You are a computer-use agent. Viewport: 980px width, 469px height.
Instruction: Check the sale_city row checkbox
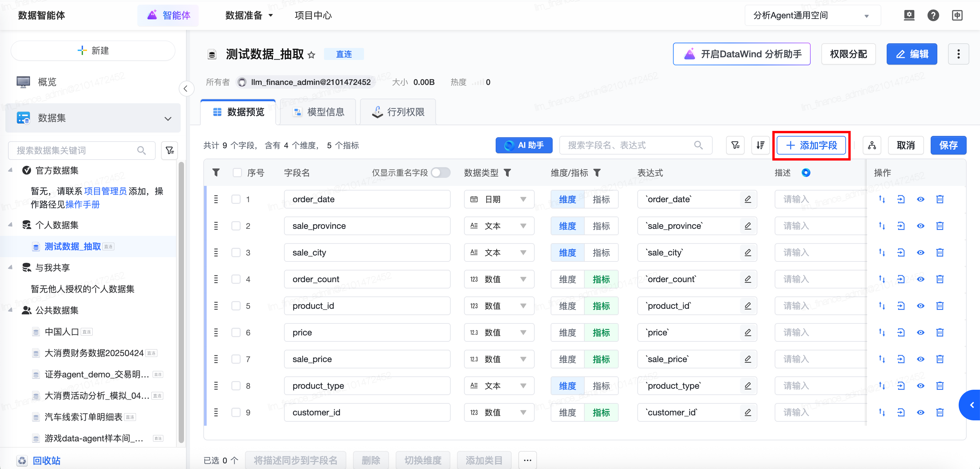point(236,252)
